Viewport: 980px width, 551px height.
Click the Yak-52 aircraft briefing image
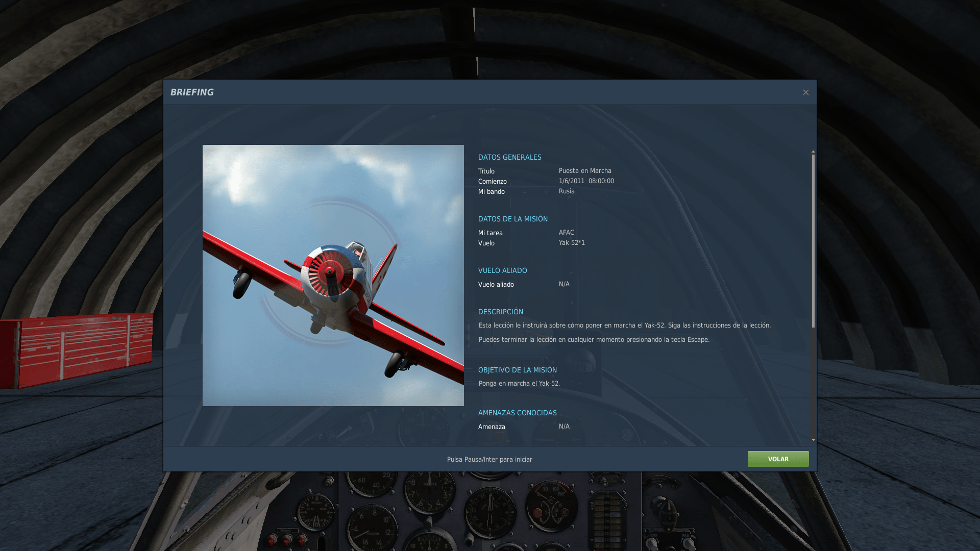[333, 275]
